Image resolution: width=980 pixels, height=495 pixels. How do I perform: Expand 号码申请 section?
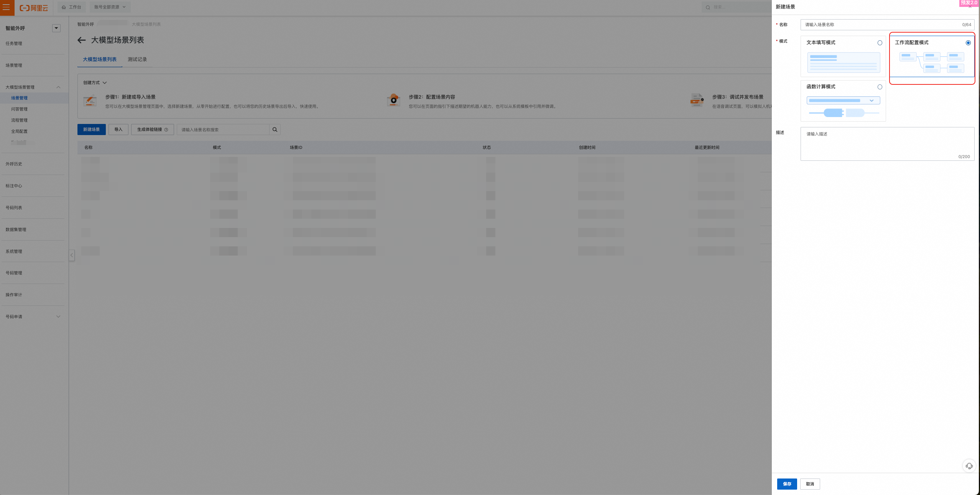pyautogui.click(x=58, y=317)
